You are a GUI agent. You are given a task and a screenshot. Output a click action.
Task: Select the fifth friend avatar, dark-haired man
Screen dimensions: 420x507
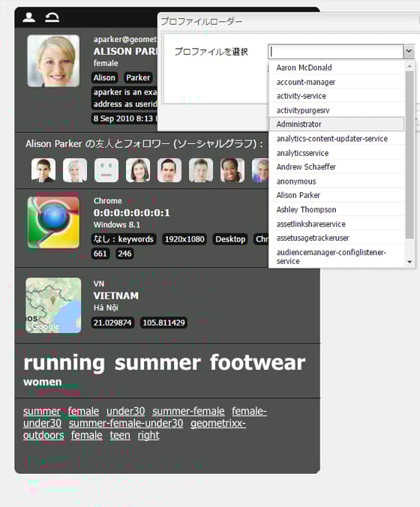(169, 170)
